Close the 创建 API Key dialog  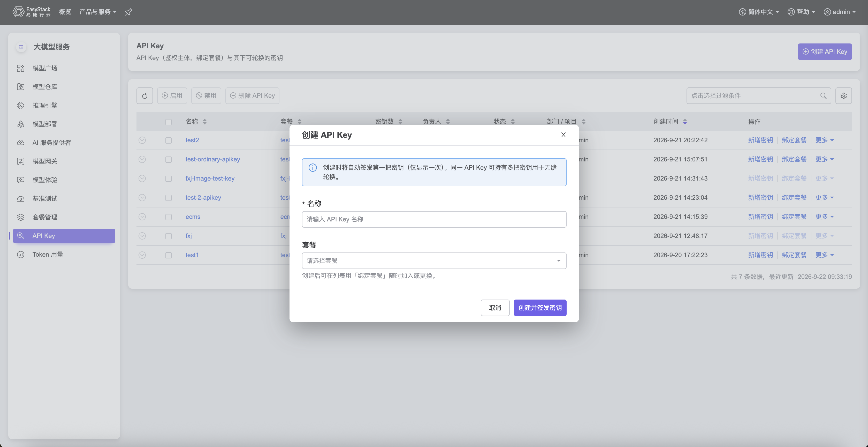pyautogui.click(x=563, y=135)
